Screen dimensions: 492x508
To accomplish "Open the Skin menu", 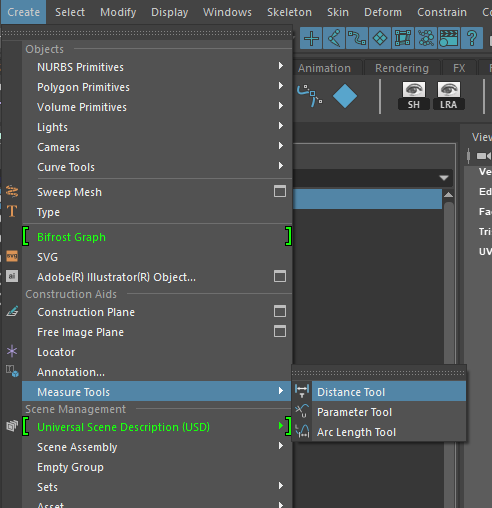I will point(338,12).
